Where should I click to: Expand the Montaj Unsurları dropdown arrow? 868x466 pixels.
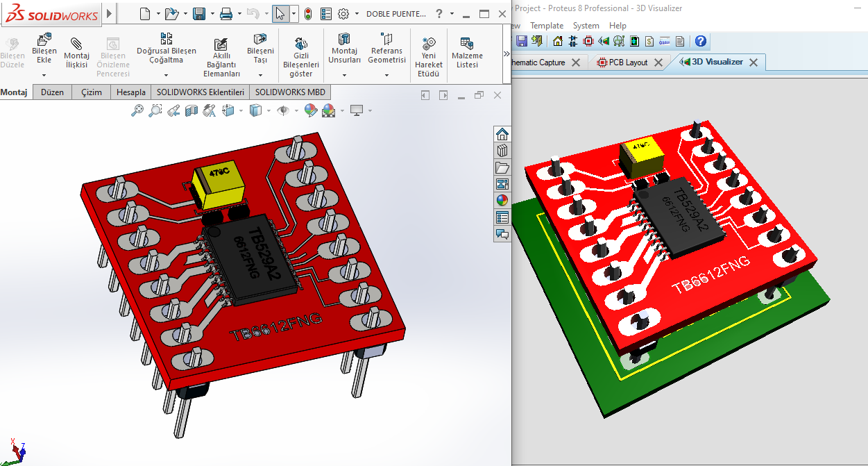coord(344,74)
